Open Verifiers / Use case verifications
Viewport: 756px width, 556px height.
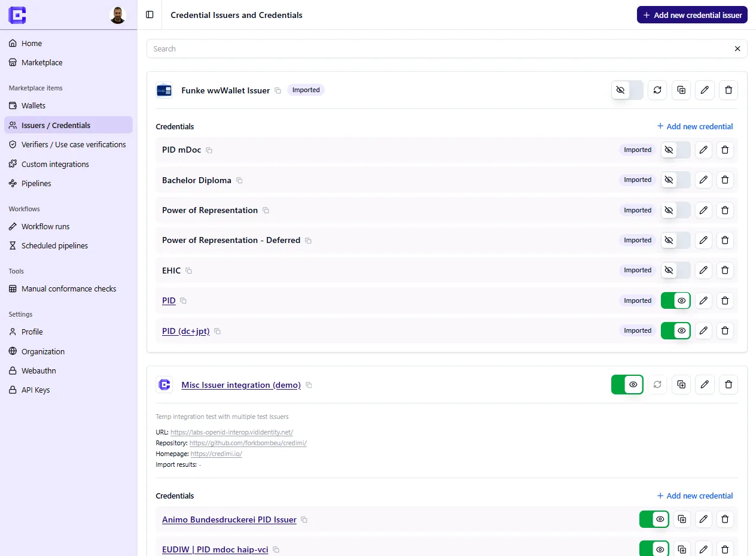[x=68, y=144]
